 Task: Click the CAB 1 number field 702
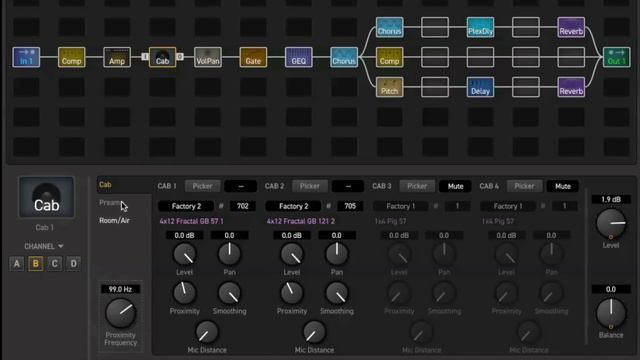pos(243,206)
